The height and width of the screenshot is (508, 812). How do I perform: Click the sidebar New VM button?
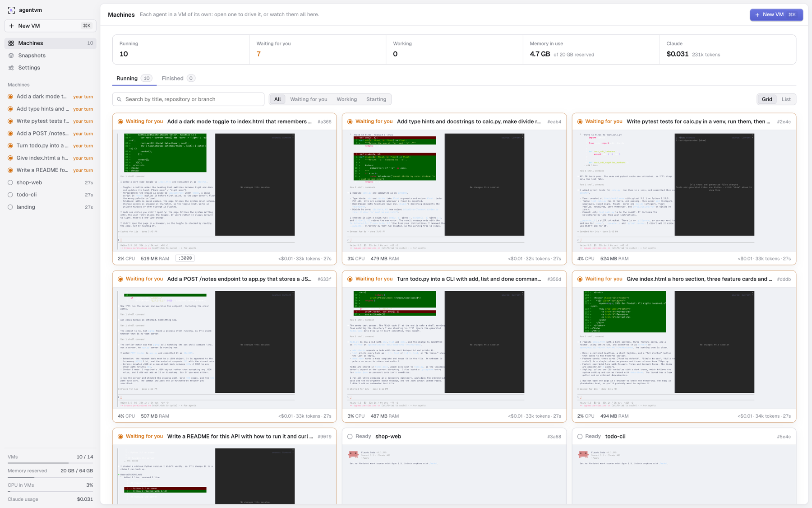pos(50,26)
